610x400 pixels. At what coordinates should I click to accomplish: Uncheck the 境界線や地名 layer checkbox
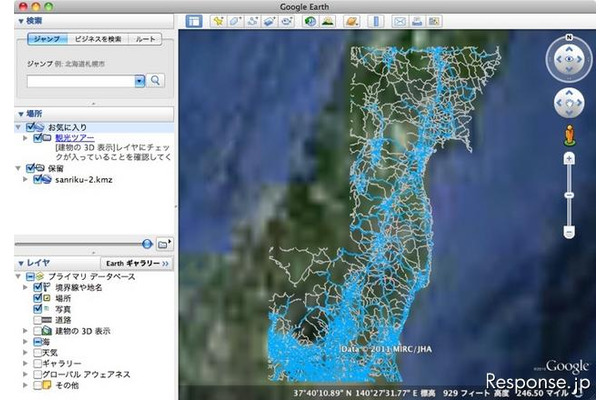pos(37,287)
